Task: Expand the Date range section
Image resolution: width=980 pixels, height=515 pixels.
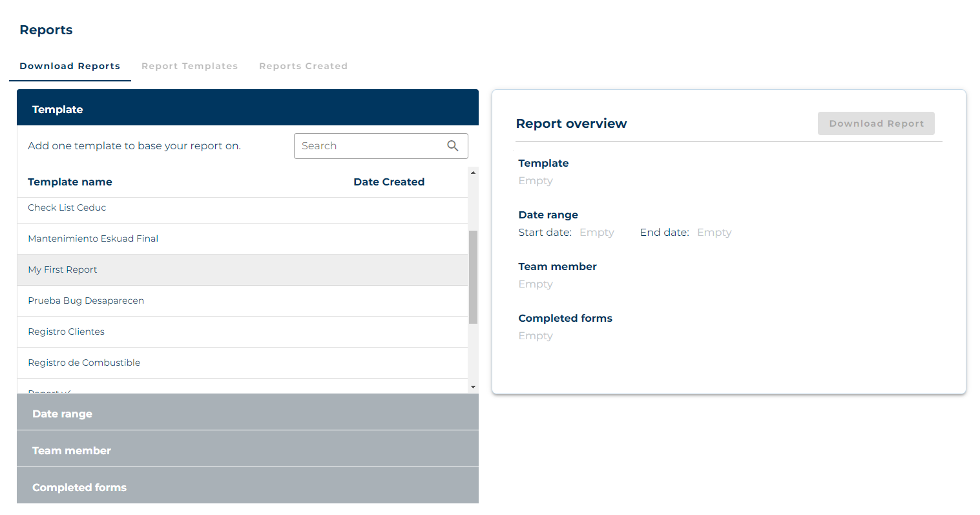Action: (247, 414)
